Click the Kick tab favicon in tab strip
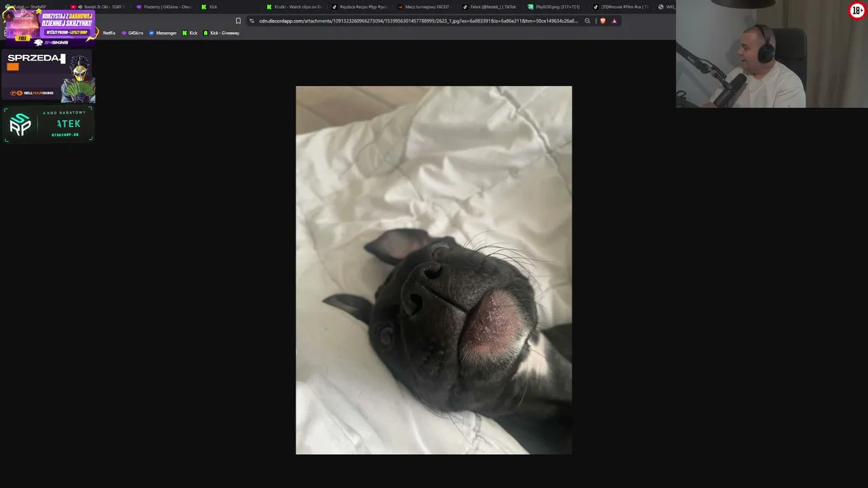Viewport: 868px width, 488px height. [x=204, y=7]
